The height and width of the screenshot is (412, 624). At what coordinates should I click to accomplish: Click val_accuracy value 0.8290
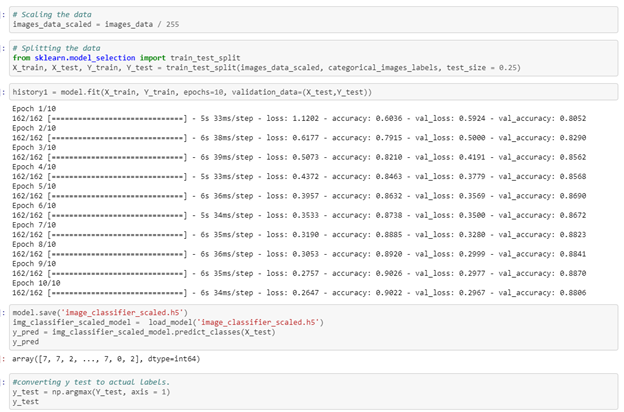[x=573, y=138]
